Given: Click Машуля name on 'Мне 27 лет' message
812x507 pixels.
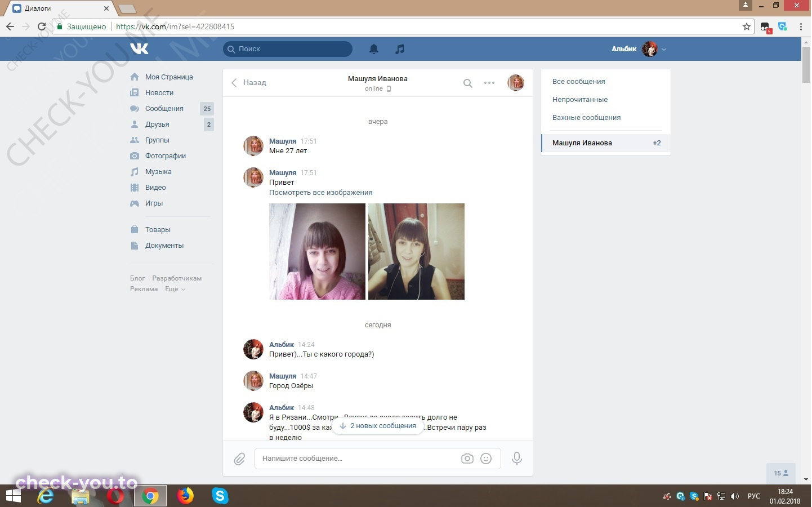Looking at the screenshot, I should (x=283, y=141).
